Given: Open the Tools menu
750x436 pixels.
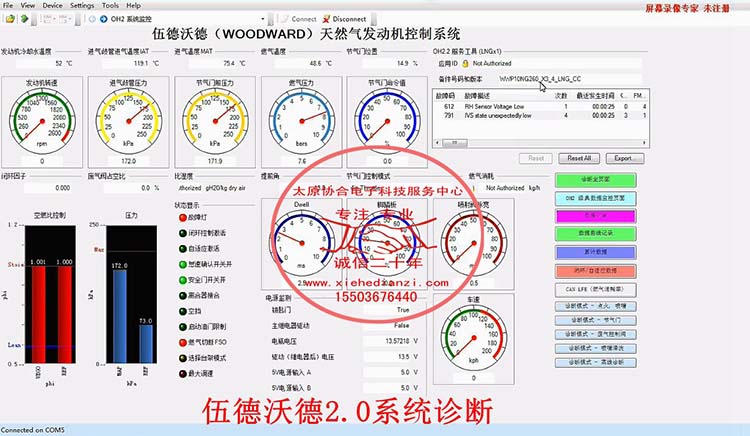Looking at the screenshot, I should (x=110, y=5).
